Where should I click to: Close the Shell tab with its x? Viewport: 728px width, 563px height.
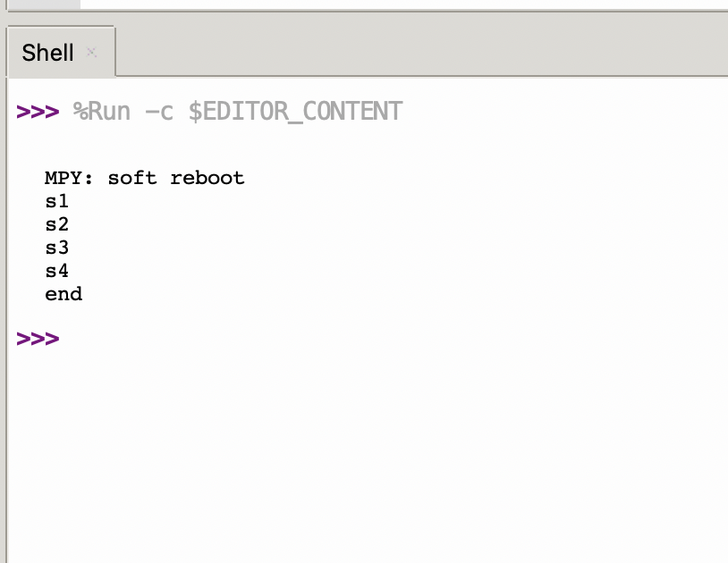91,54
